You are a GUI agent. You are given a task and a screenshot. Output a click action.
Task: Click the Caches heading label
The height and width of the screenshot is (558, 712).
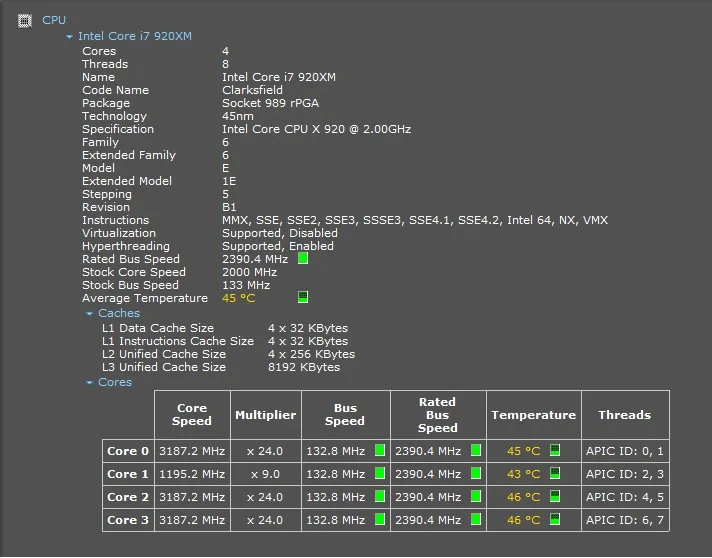pyautogui.click(x=119, y=313)
